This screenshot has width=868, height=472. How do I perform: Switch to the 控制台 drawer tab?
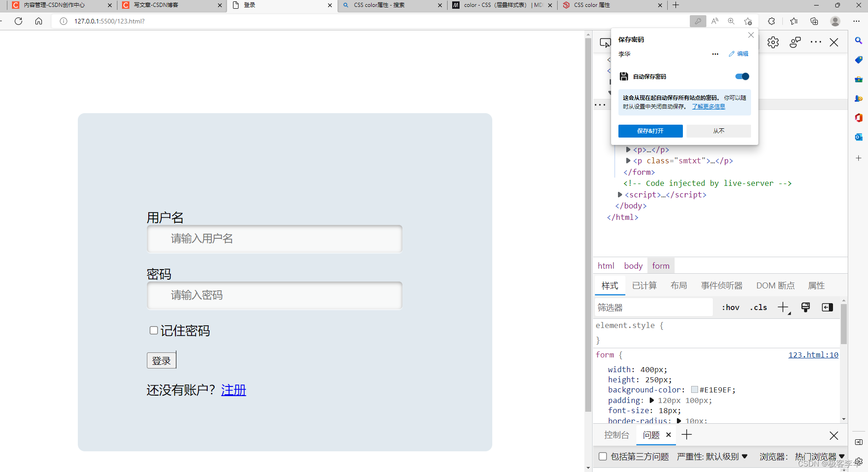[x=617, y=435]
